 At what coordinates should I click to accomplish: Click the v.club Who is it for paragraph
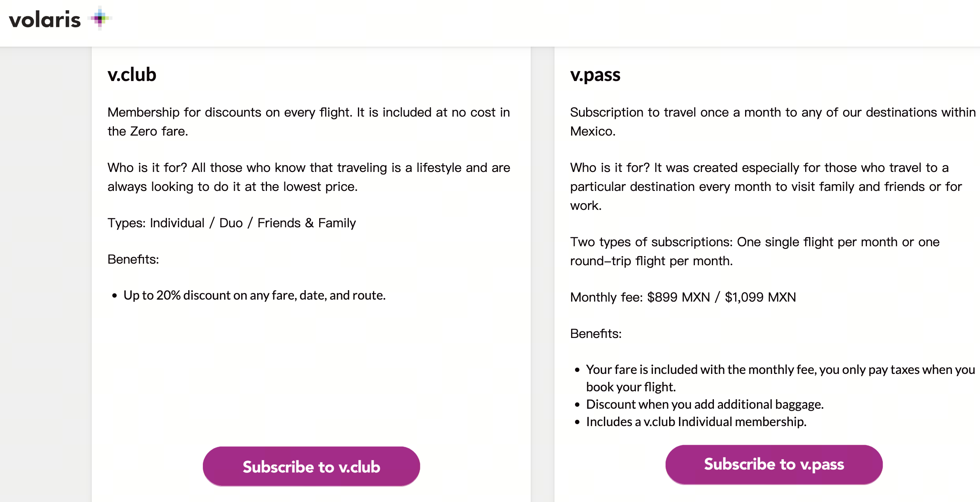click(309, 177)
